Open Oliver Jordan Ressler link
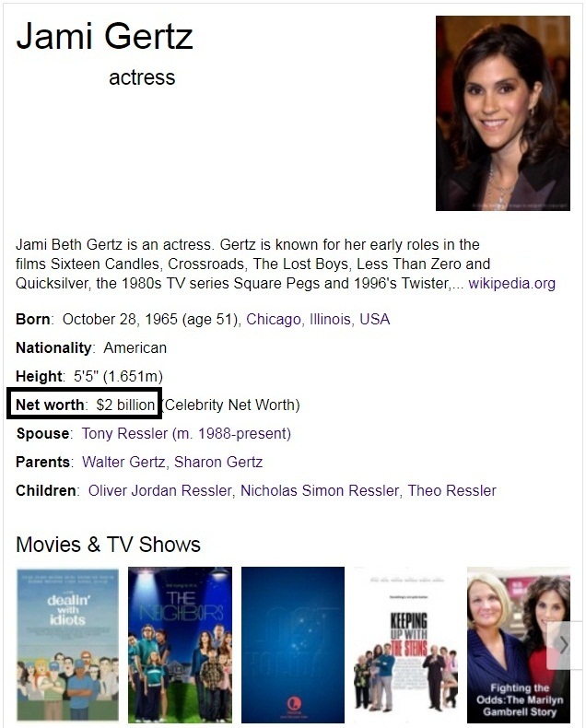This screenshot has height=728, width=586. (160, 491)
